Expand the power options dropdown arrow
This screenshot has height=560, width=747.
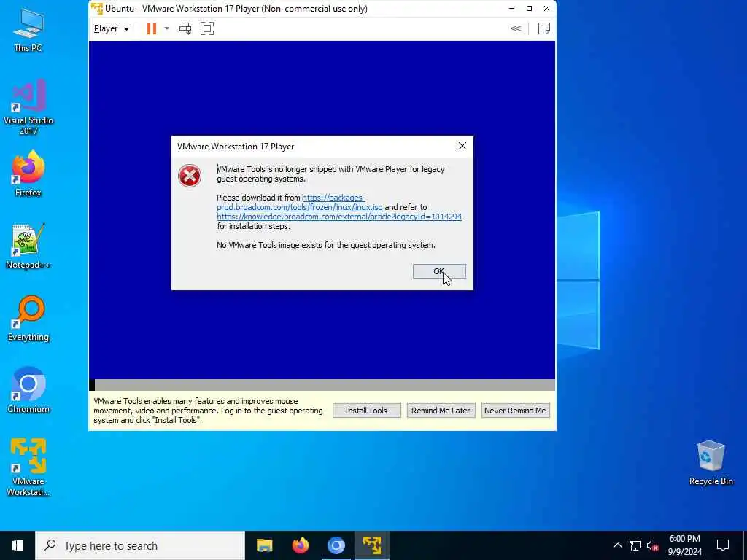coord(167,28)
